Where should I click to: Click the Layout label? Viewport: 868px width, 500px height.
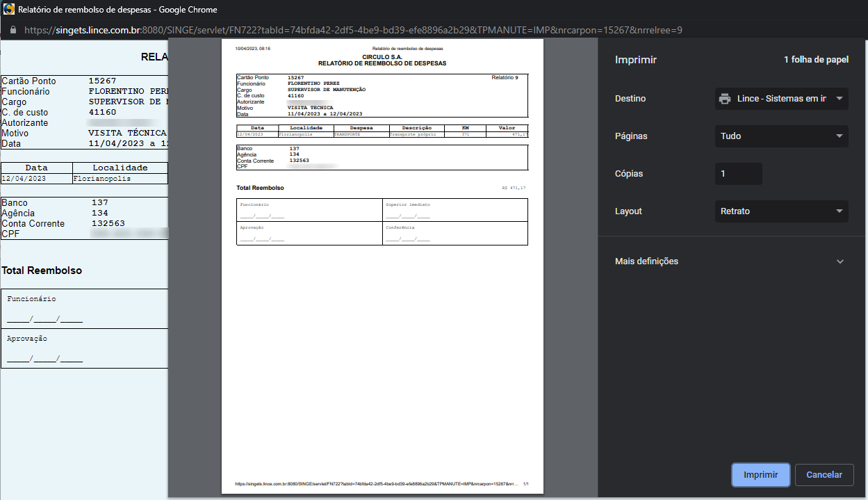tap(629, 211)
